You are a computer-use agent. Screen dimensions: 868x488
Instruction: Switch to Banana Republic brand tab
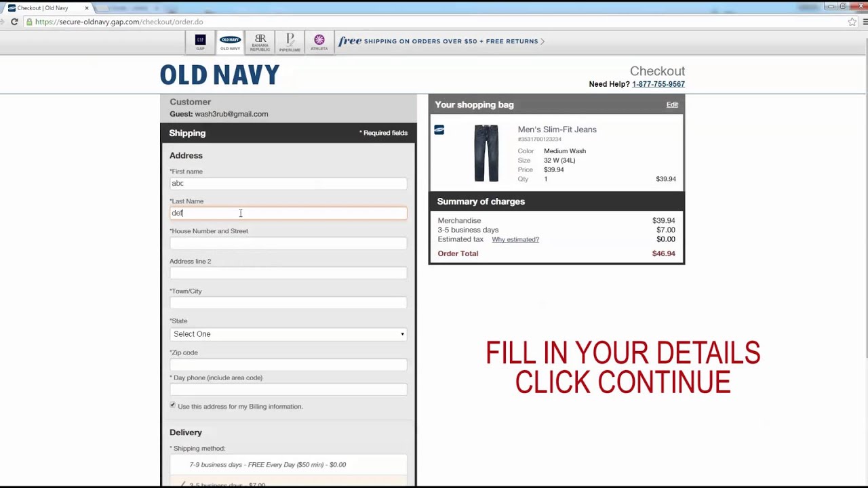pyautogui.click(x=260, y=42)
